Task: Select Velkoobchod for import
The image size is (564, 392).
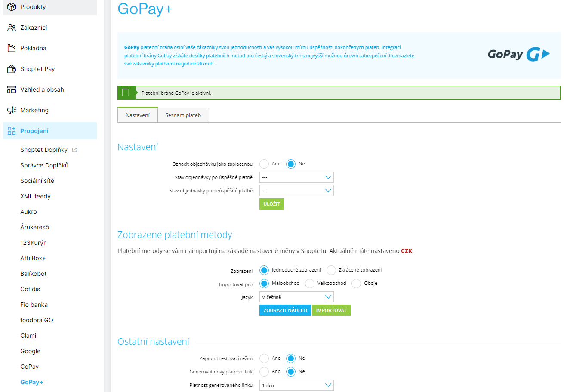Action: coord(309,284)
